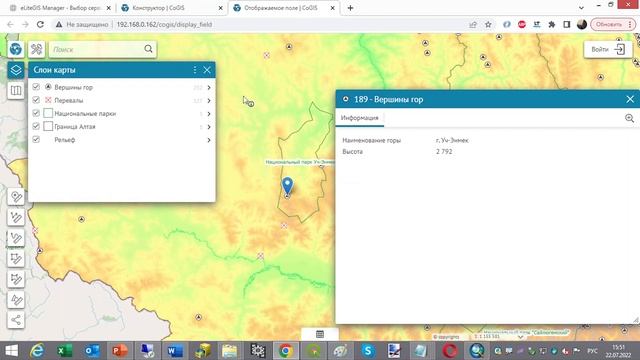Open the Chrome tab search dropdown arrow

[581, 7]
